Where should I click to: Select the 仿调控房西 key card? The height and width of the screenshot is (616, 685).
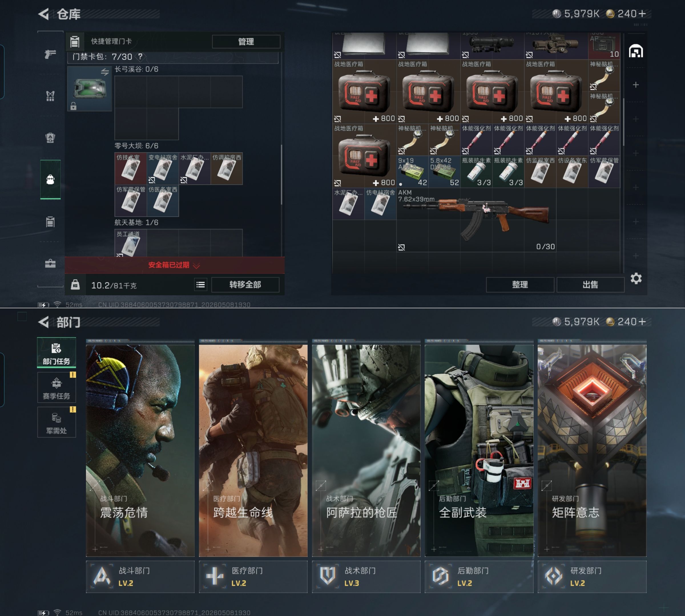227,169
